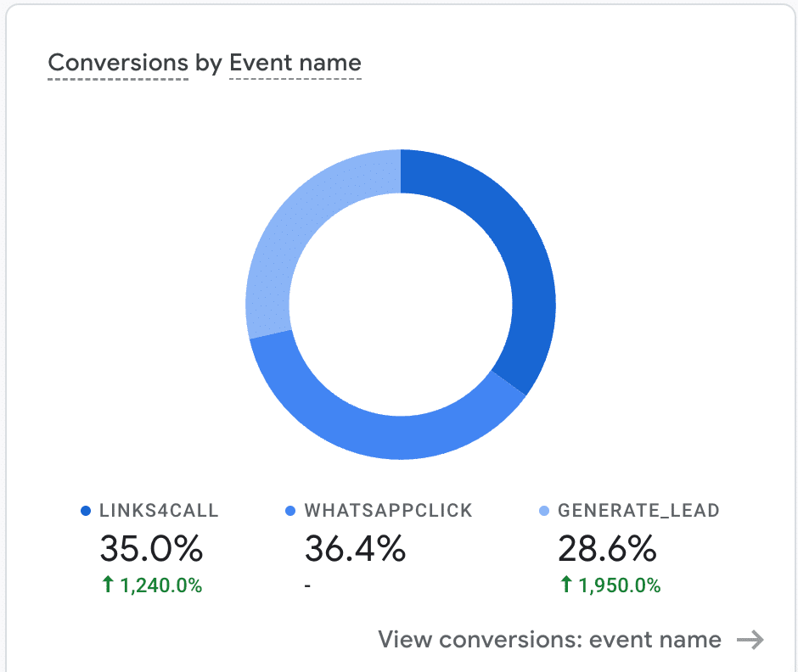
Task: Click the green up arrow next to 1,950.0%
Action: [566, 585]
